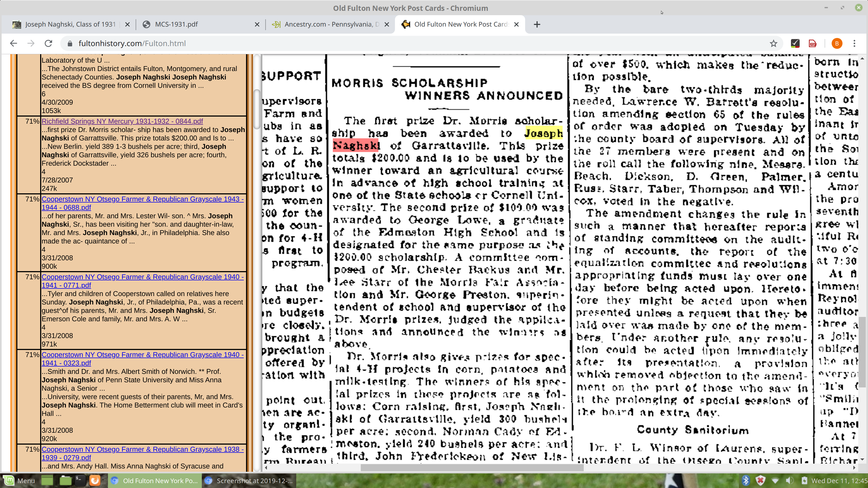The height and width of the screenshot is (488, 868).
Task: Reload the Fulton History page
Action: (x=49, y=43)
